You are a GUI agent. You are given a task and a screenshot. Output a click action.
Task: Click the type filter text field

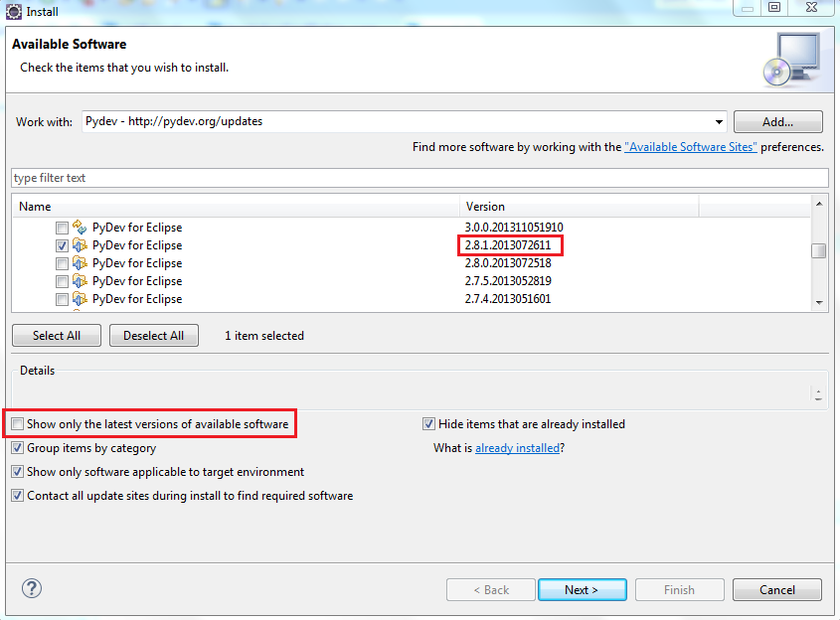420,178
